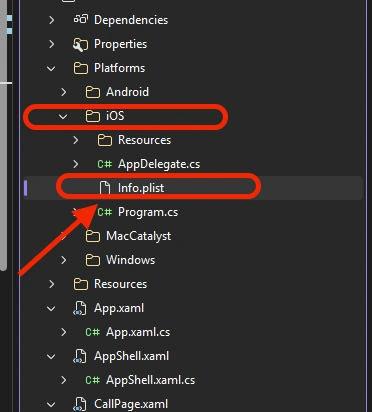Screen dimensions: 372x412
Task: Open the "App.xaml.cs" file name
Action: pyautogui.click(x=138, y=332)
